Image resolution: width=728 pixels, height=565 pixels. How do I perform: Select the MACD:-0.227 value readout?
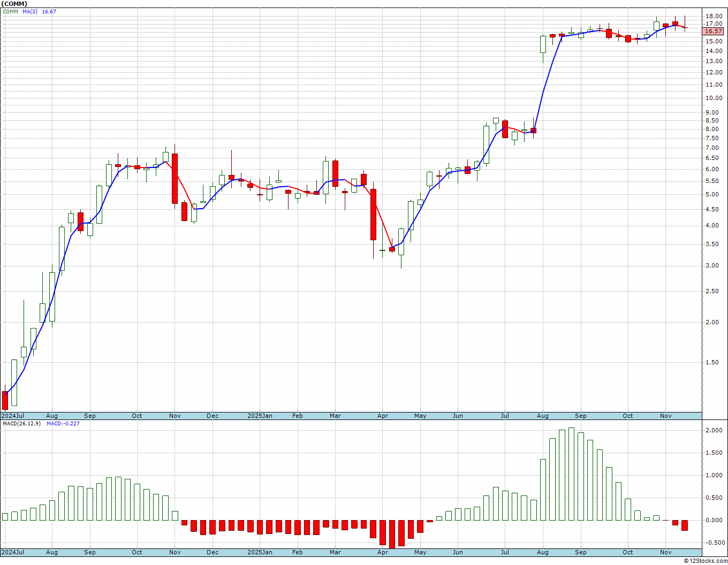pos(63,424)
